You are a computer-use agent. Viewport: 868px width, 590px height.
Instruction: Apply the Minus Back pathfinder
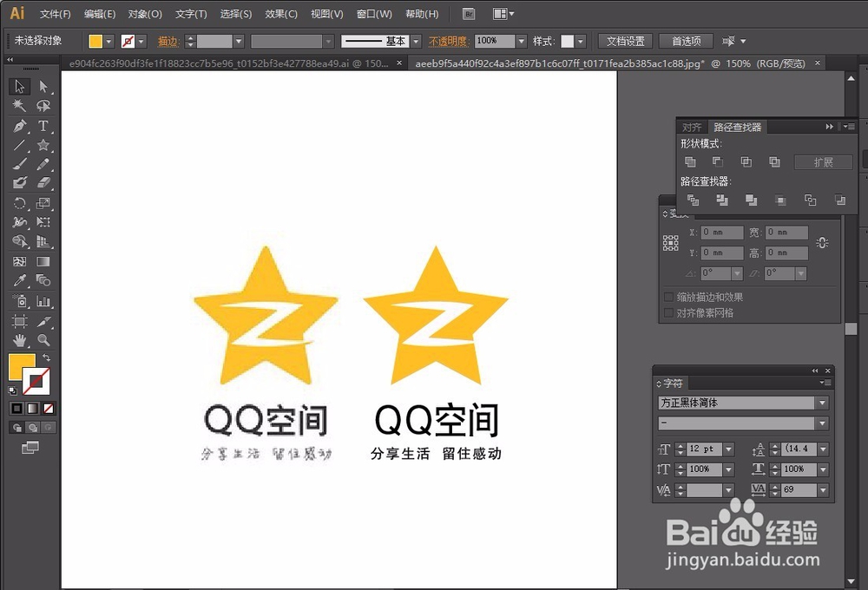(840, 200)
